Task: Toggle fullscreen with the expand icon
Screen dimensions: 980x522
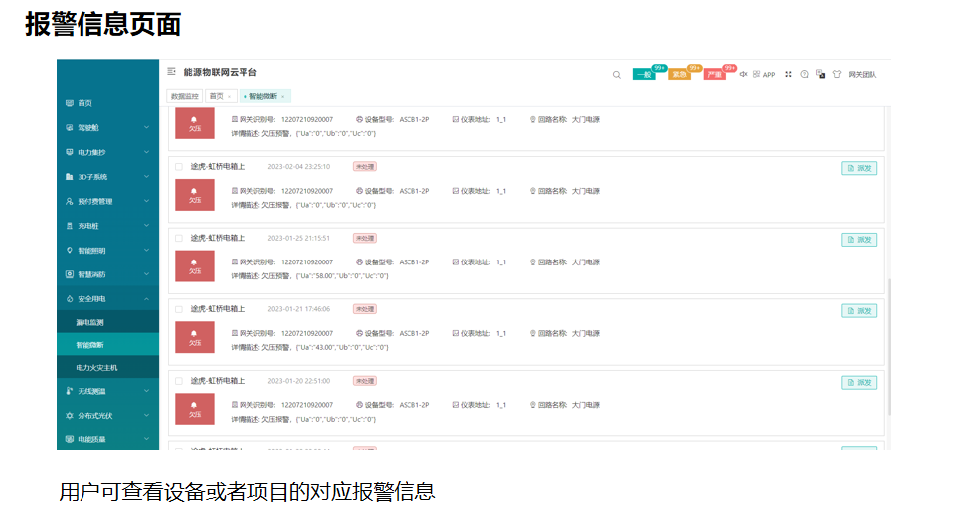Action: [x=789, y=74]
